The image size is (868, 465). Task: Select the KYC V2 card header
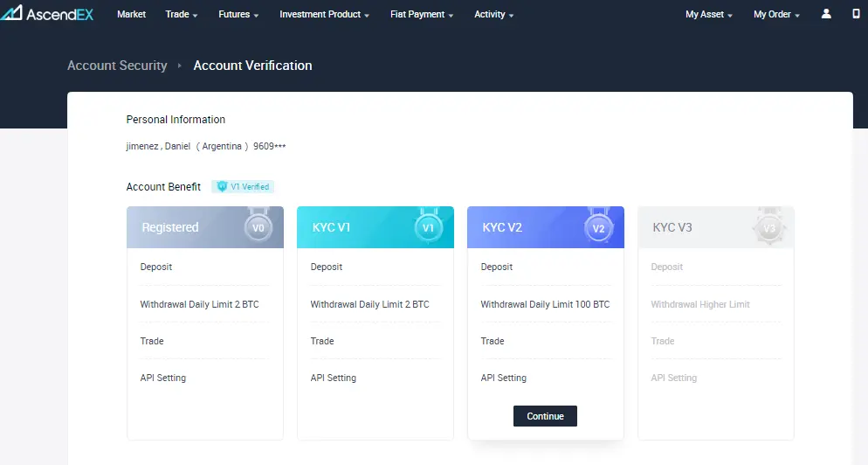tap(546, 227)
